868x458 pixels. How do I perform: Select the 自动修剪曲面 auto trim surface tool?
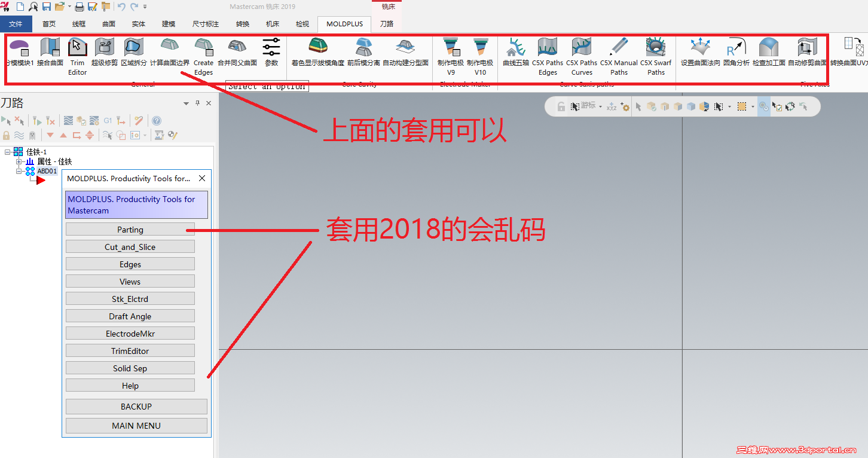tap(808, 52)
